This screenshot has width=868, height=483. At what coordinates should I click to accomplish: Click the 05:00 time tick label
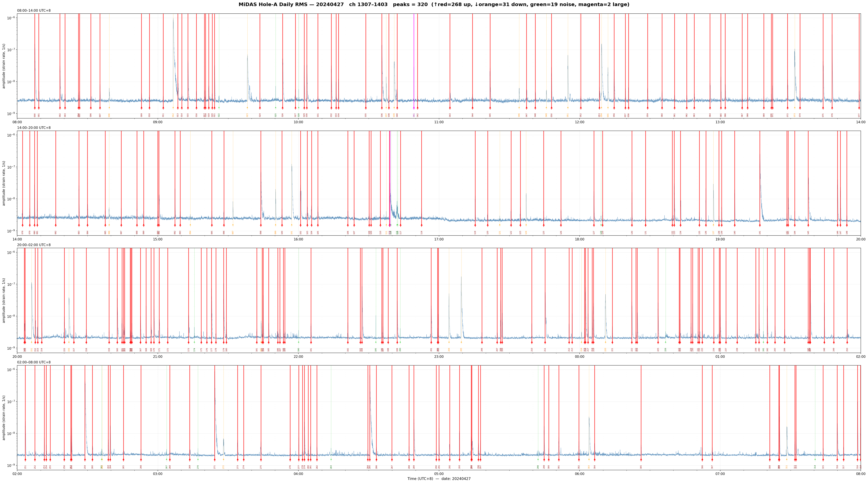(x=439, y=474)
